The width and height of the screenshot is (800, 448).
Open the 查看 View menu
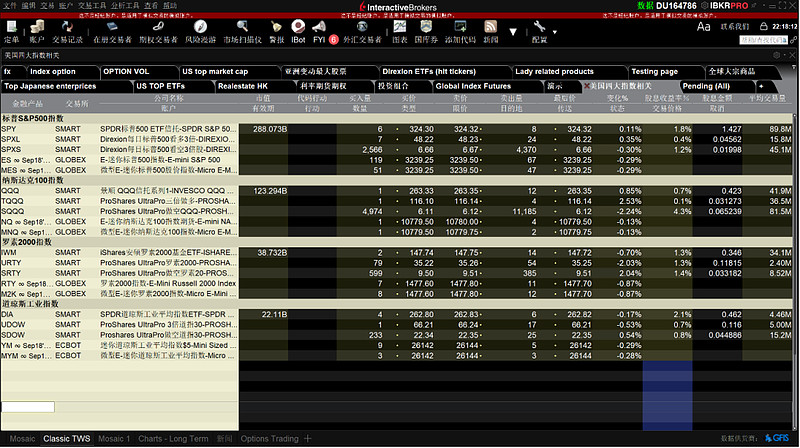(151, 6)
